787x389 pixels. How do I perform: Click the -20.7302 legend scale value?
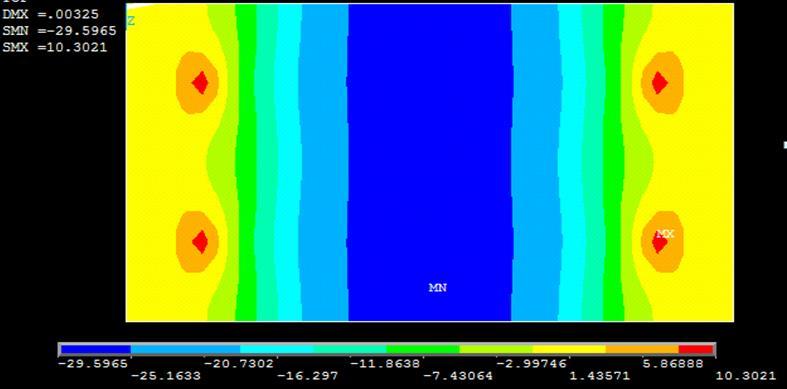click(x=239, y=364)
